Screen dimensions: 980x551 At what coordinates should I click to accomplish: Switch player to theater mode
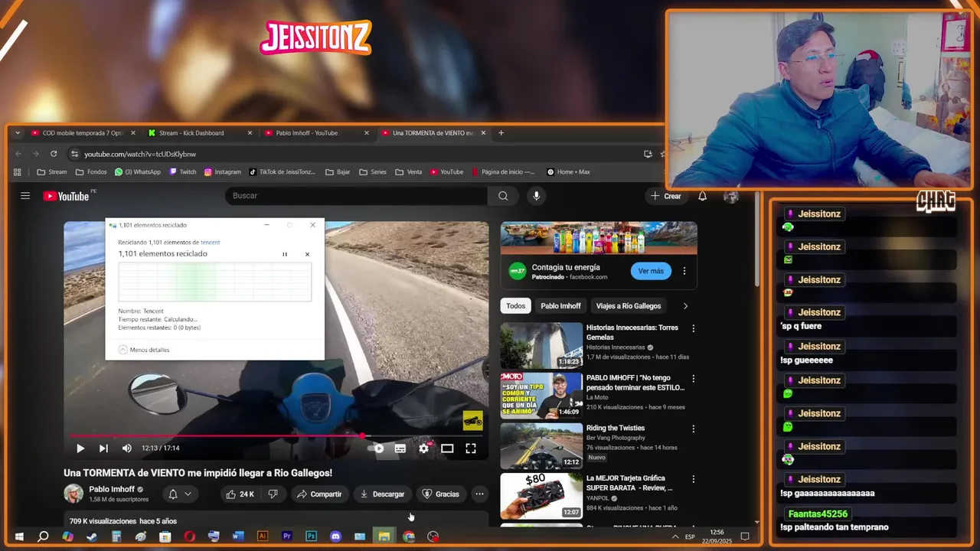click(447, 448)
